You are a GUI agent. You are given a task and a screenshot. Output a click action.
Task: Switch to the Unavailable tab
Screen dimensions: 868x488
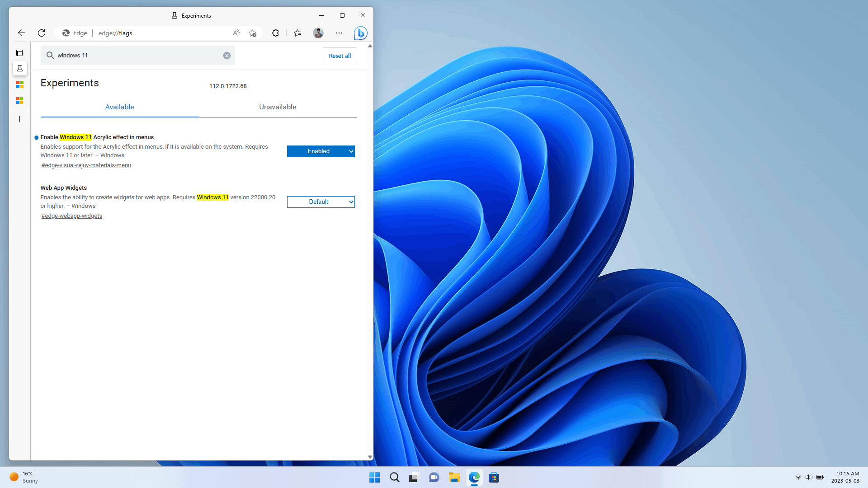point(278,107)
